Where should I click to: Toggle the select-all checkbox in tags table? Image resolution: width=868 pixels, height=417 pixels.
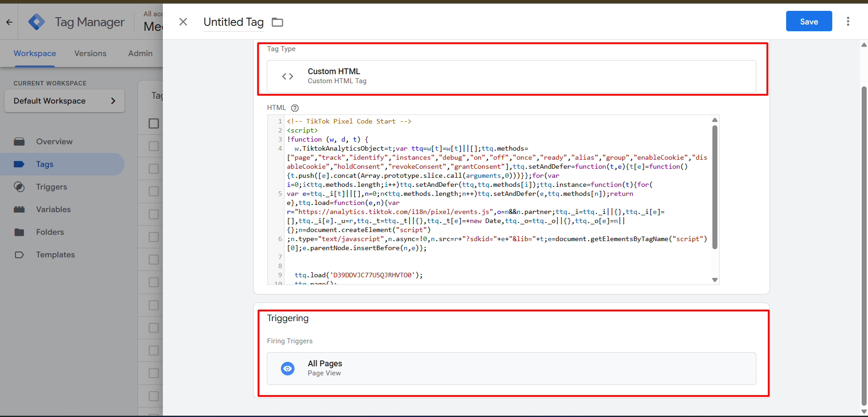pos(154,123)
